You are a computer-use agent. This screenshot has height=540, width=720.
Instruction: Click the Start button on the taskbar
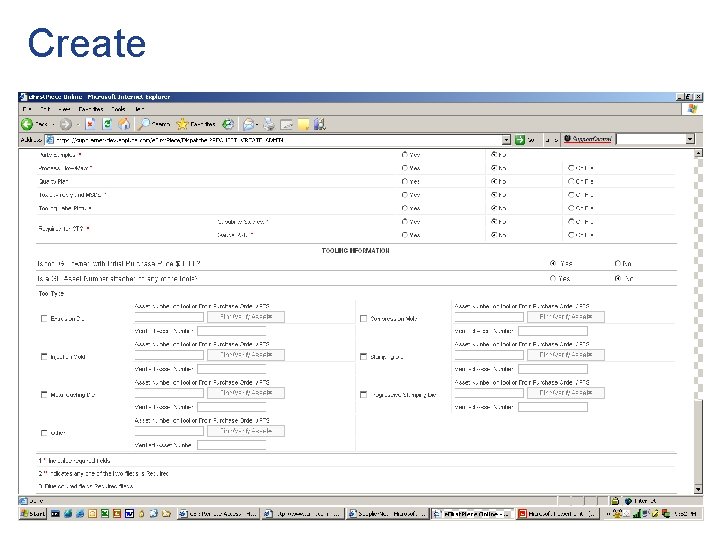[33, 513]
